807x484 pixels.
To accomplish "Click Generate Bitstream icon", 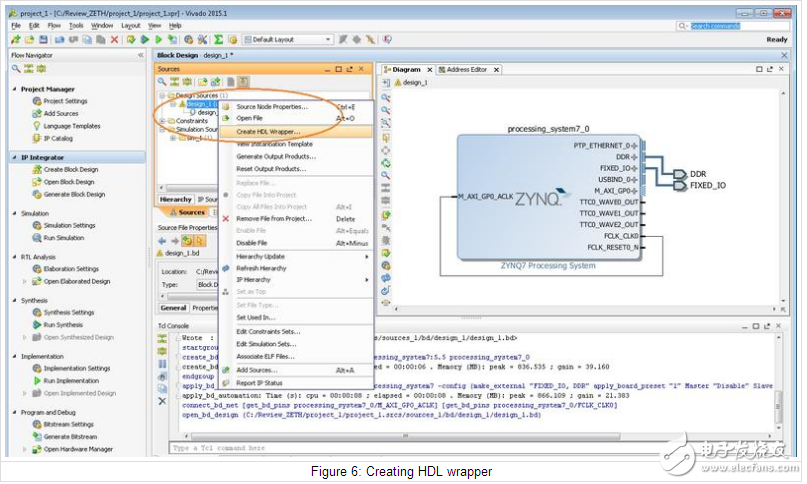I will click(x=36, y=436).
